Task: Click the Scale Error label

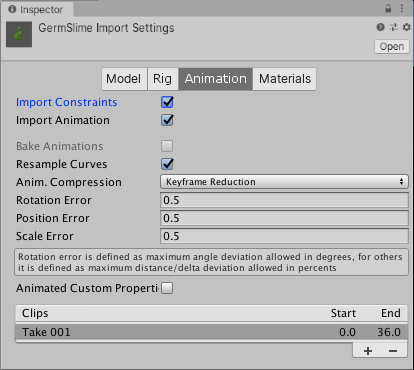Action: pos(45,236)
